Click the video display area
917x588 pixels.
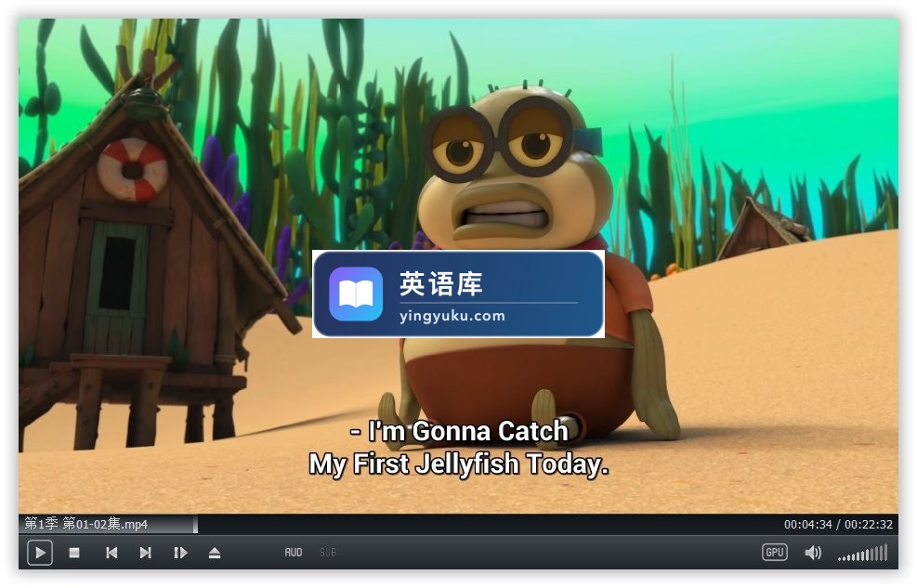tap(458, 266)
